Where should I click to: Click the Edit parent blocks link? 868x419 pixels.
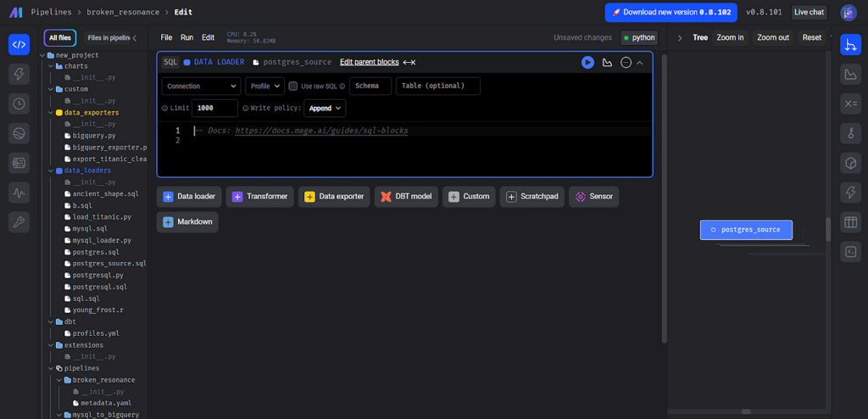[369, 62]
